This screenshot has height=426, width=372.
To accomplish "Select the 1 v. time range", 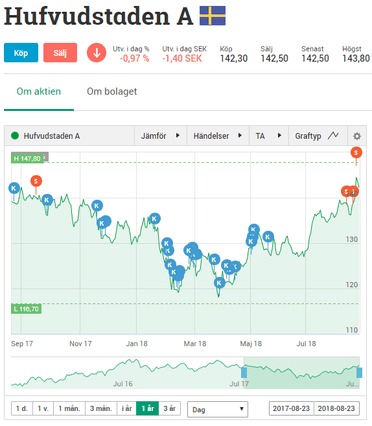I will tap(43, 408).
